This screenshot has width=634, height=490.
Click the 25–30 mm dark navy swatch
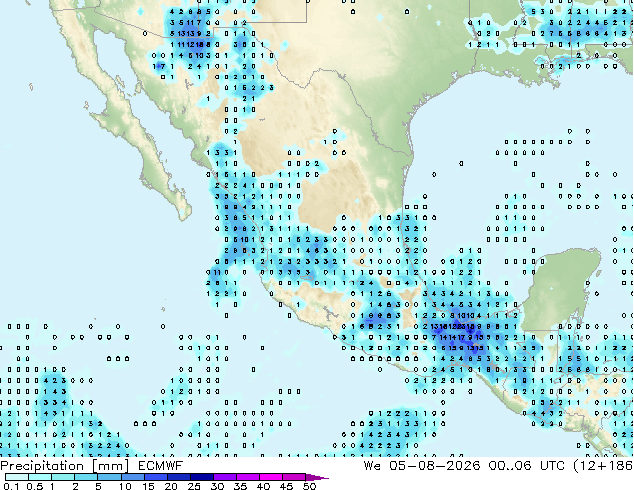(x=202, y=477)
